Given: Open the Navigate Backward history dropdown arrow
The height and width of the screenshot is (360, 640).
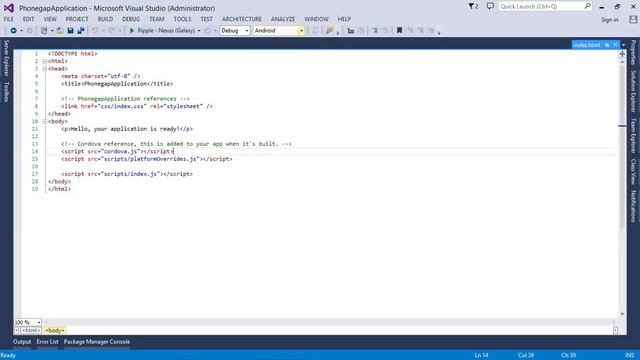Looking at the screenshot, I should point(21,31).
